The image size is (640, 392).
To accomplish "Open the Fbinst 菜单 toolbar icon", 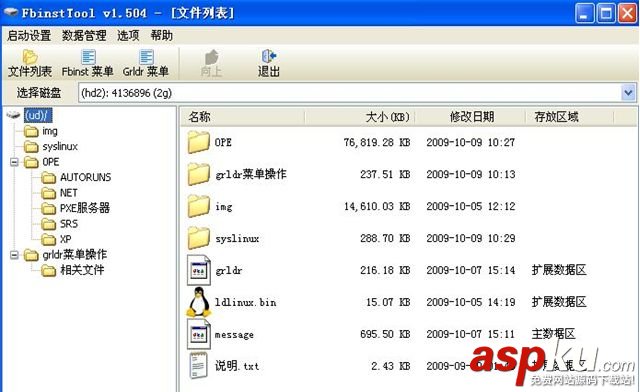I will (88, 63).
